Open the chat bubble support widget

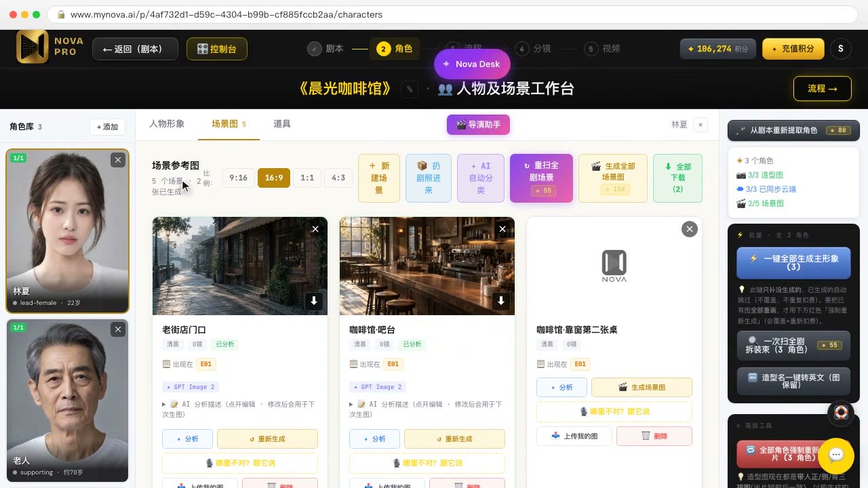835,455
